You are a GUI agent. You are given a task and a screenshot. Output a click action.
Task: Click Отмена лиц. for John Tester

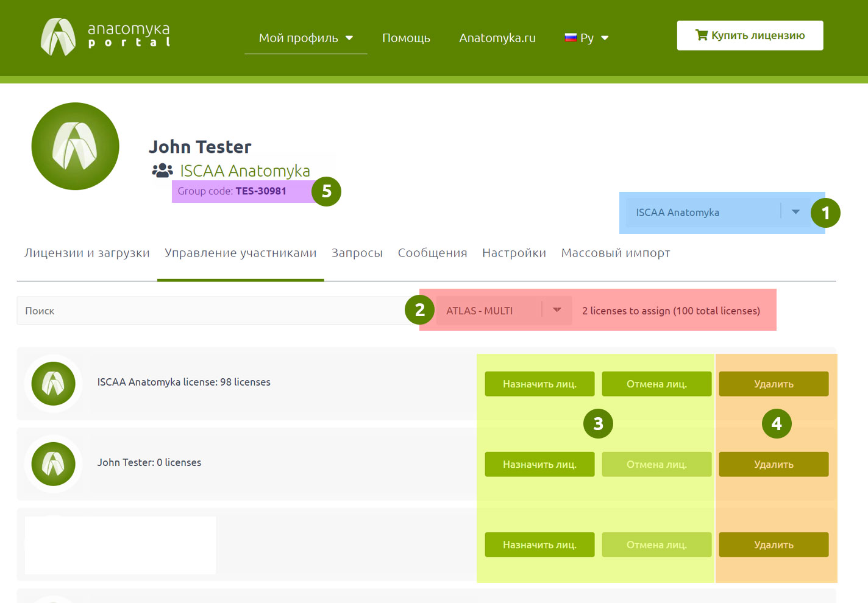coord(656,464)
